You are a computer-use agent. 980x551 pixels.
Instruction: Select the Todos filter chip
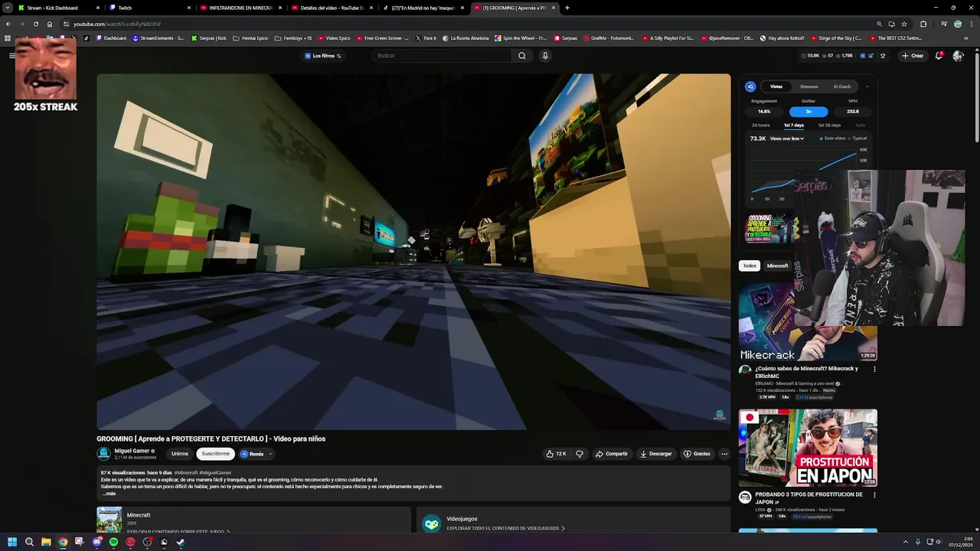click(750, 266)
